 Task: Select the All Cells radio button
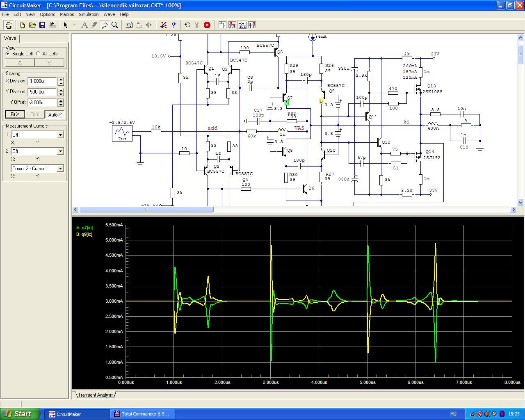tap(38, 54)
